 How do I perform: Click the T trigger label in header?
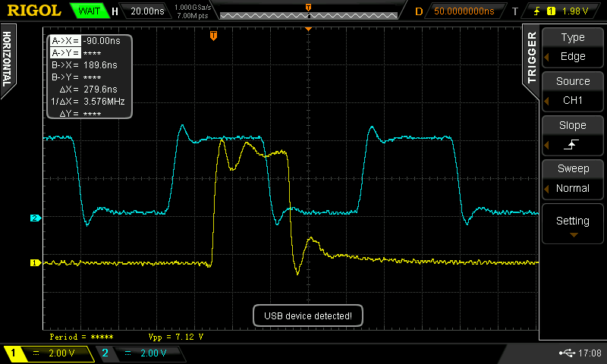(x=515, y=11)
